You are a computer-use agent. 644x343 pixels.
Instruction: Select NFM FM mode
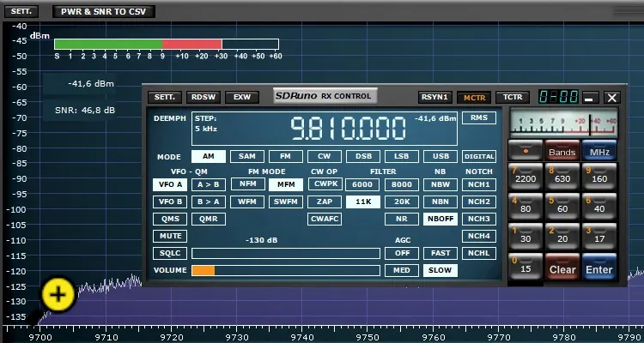coord(247,184)
